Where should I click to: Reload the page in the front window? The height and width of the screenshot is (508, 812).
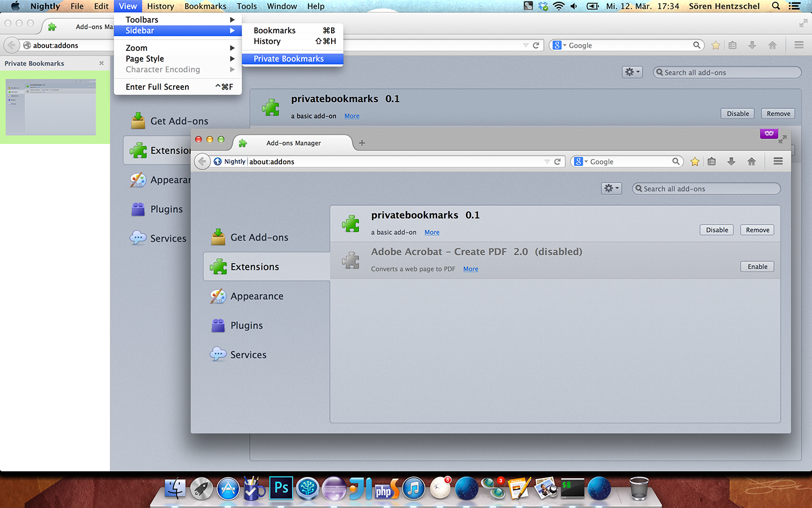(x=557, y=161)
